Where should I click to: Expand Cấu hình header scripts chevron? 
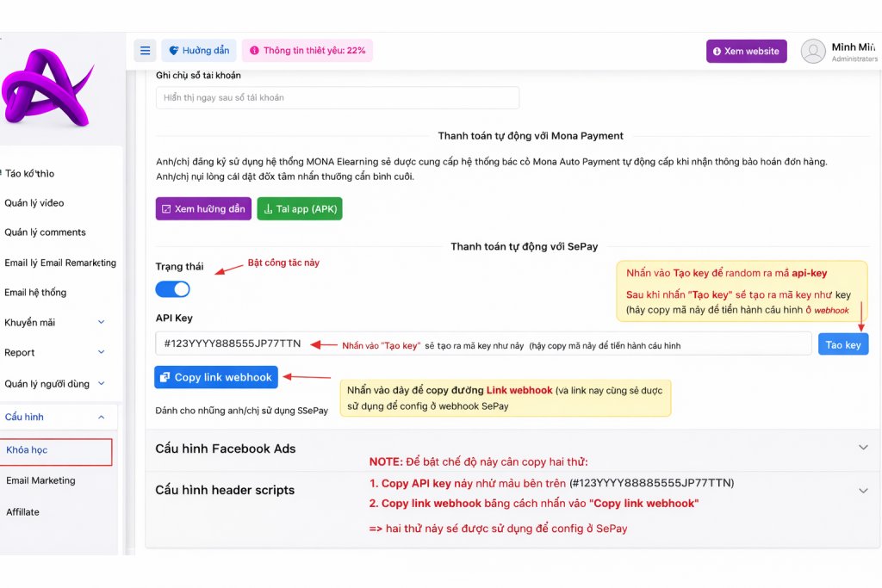point(863,490)
